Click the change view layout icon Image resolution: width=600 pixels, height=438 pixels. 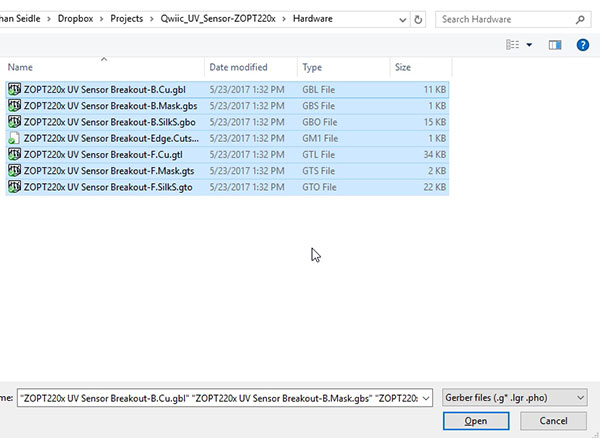[513, 44]
